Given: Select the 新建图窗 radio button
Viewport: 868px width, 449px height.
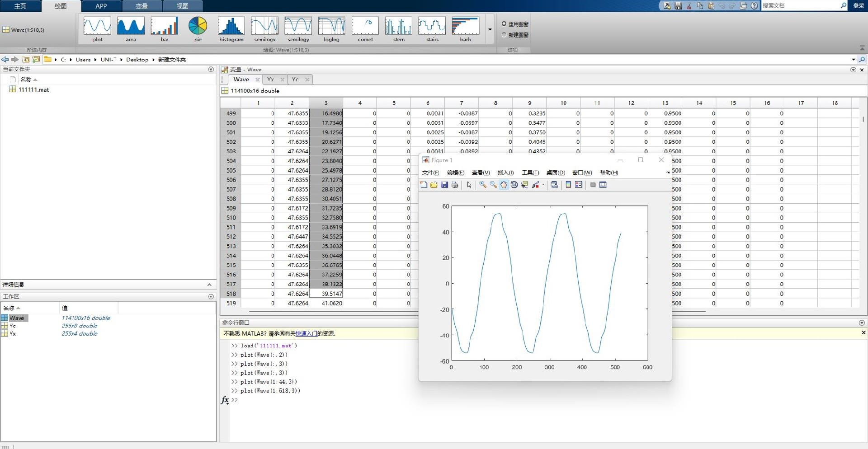Looking at the screenshot, I should (504, 35).
